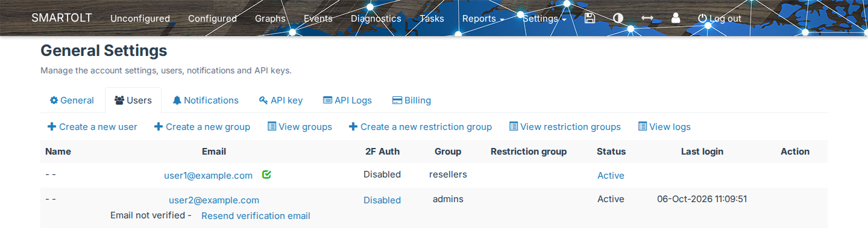Viewport: 868px width, 234px height.
Task: Click the Disabled 2F Auth link for user2
Action: click(382, 200)
